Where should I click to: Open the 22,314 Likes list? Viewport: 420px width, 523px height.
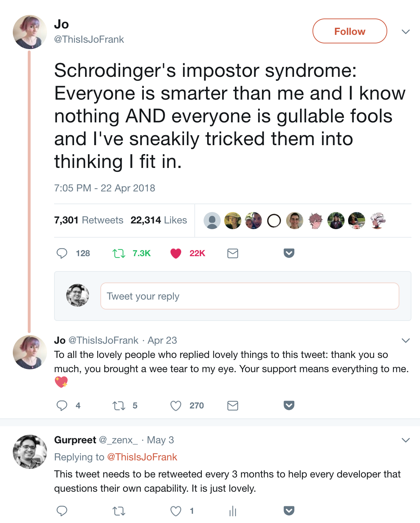tap(159, 220)
